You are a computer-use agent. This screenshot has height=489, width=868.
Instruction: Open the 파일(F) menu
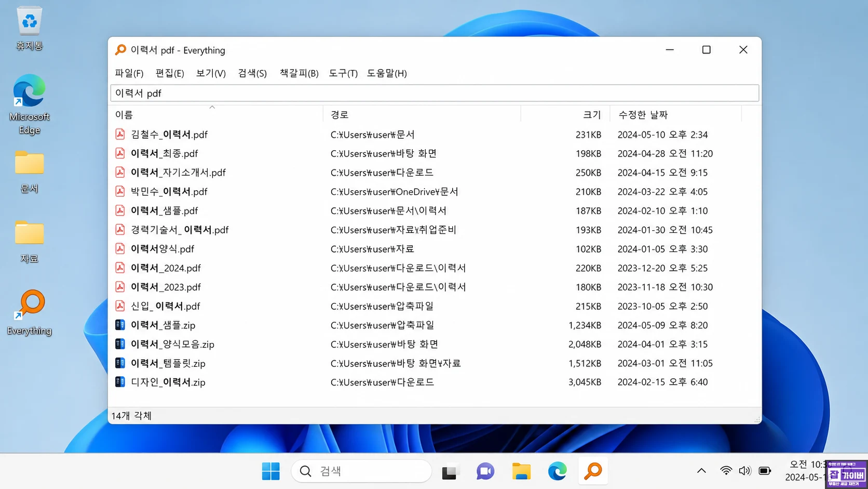(x=129, y=73)
